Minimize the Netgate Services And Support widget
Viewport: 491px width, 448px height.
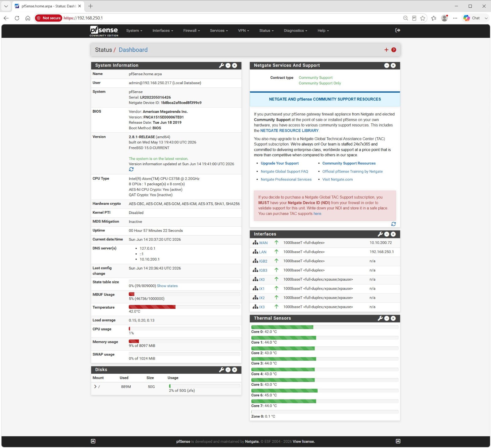[x=387, y=65]
